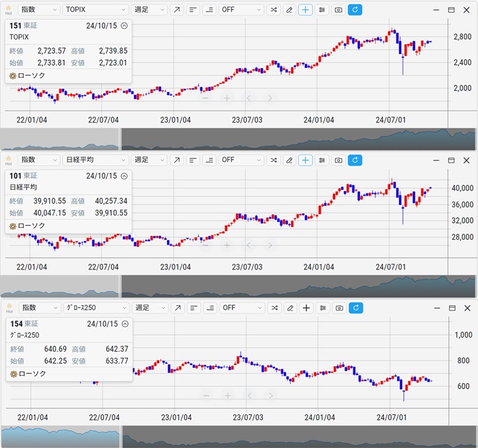Click the scroll-right arrow on Nikkei chart
This screenshot has height=448, width=478.
pyautogui.click(x=270, y=247)
